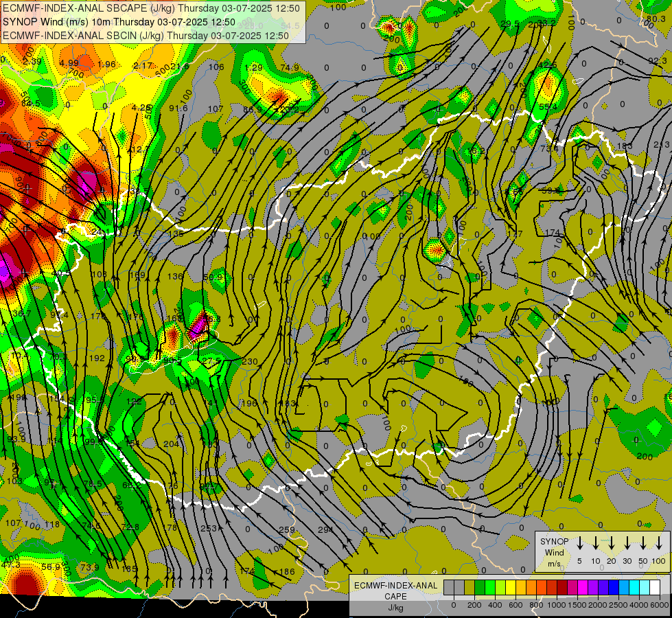Click the 1500 tick label on color scale
Screen dimensions: 672x618
coord(577,605)
